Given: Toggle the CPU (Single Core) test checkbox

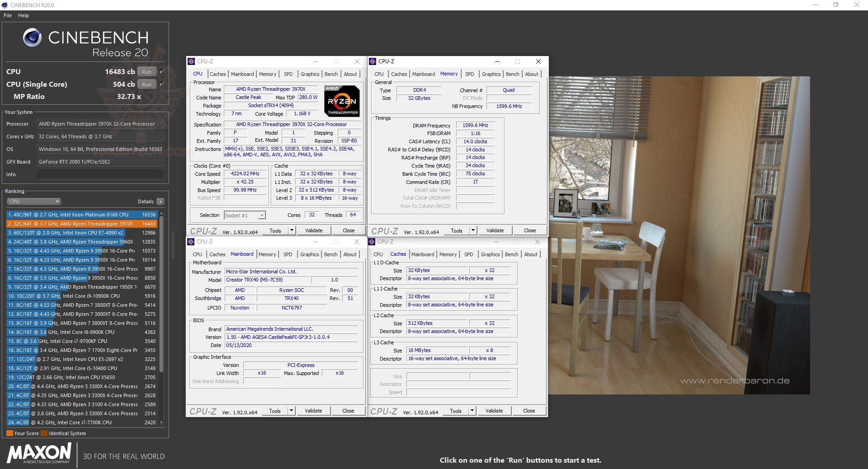Looking at the screenshot, I should [x=162, y=84].
